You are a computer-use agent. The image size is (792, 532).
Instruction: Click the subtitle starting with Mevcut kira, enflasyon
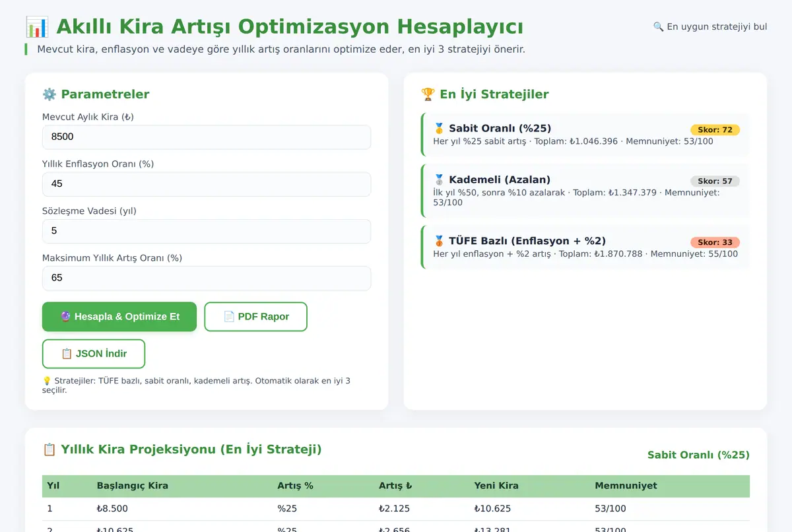pyautogui.click(x=281, y=49)
